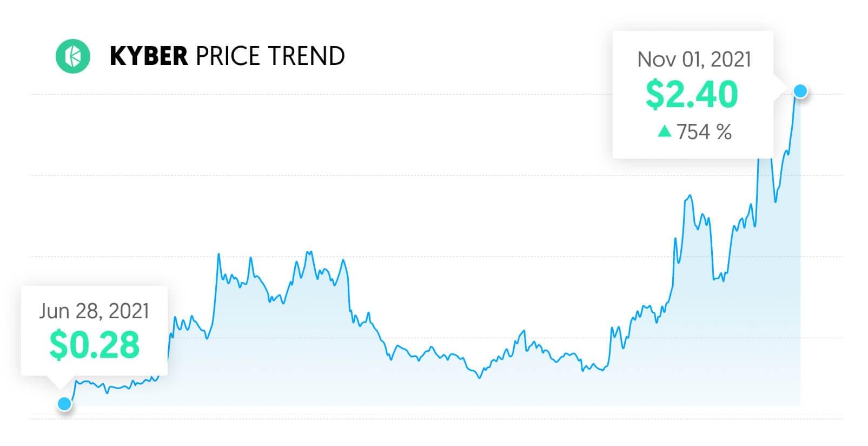This screenshot has width=868, height=446.
Task: Click the Jun 28, 2021 date label
Action: click(x=94, y=311)
